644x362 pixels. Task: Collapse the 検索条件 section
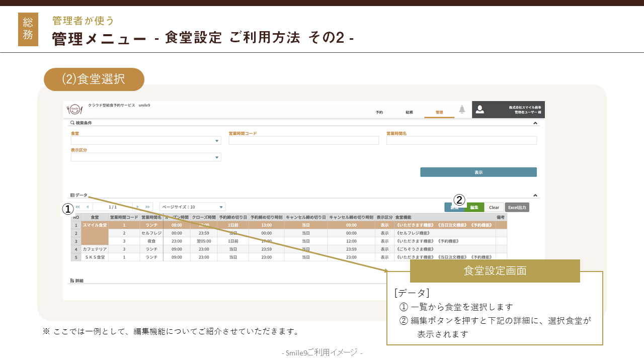point(535,123)
